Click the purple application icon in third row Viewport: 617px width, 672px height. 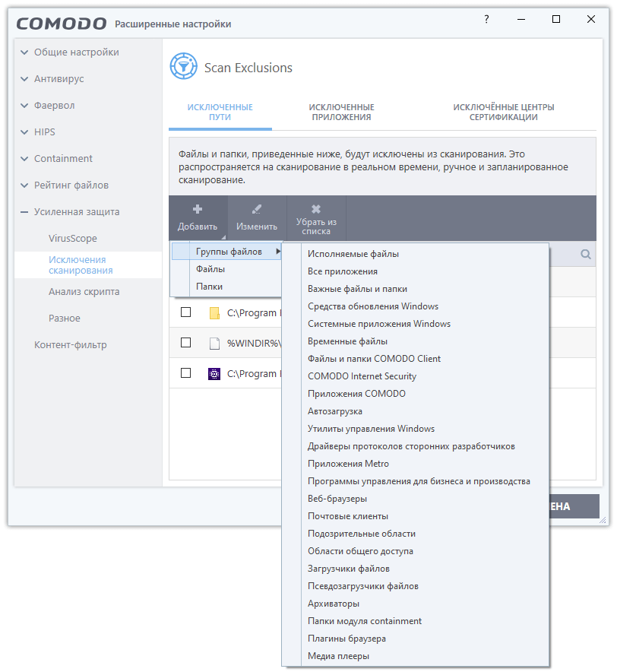tap(214, 373)
